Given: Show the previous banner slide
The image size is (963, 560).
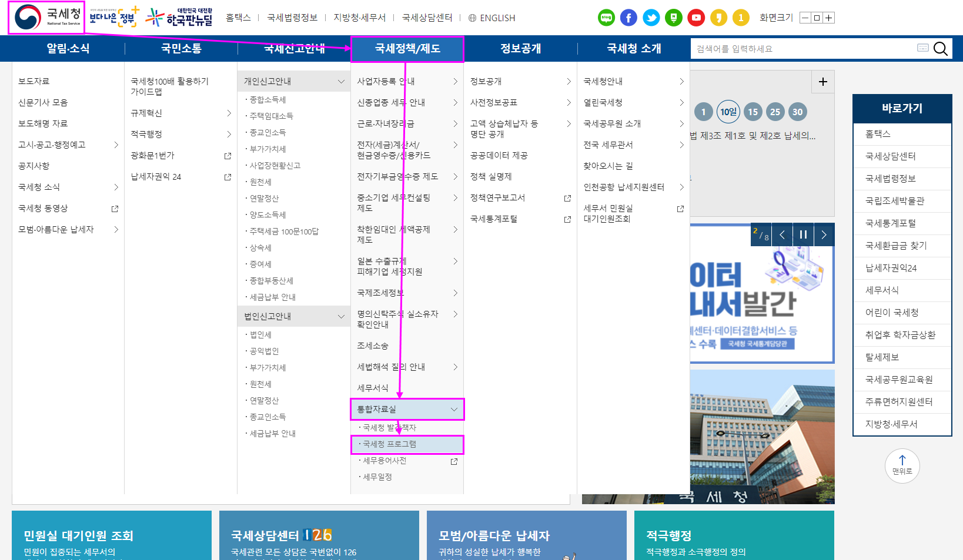Looking at the screenshot, I should tap(782, 235).
